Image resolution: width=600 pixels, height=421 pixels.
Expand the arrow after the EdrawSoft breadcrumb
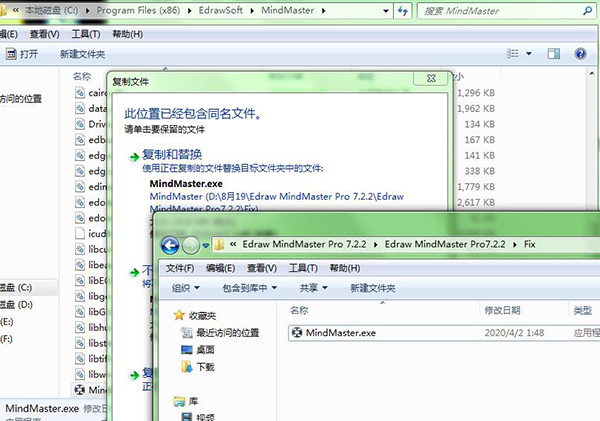point(252,11)
